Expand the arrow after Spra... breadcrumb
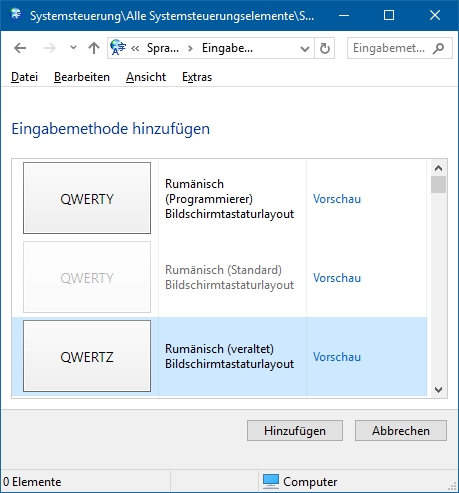 click(x=190, y=49)
